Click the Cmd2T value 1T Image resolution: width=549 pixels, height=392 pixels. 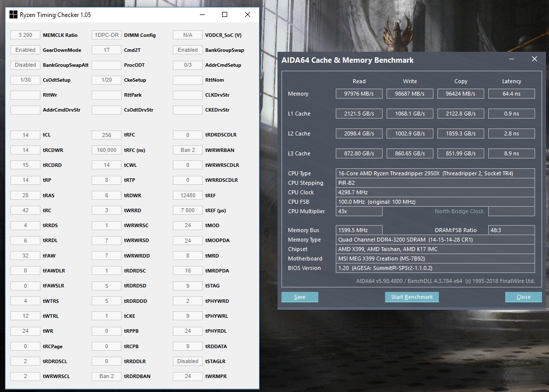point(107,50)
